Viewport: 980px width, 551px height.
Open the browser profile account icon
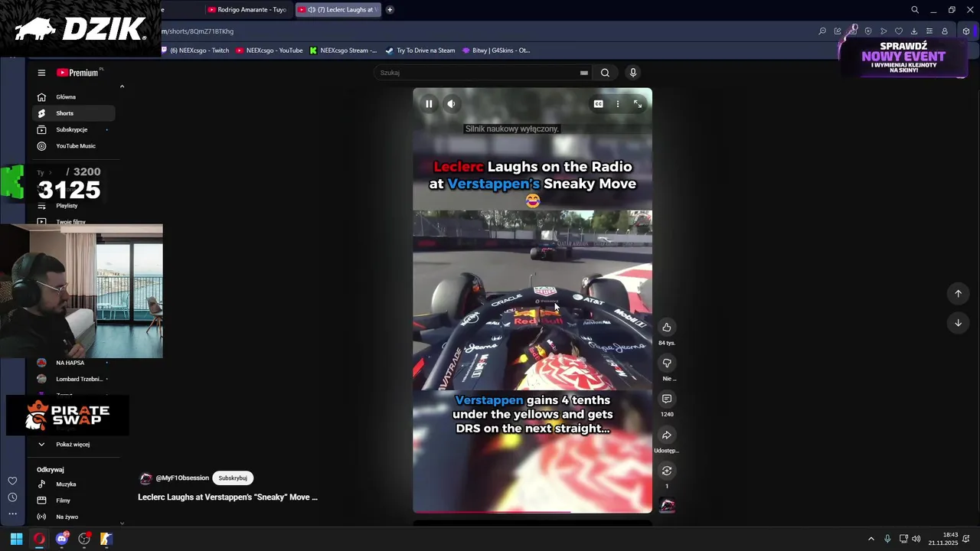click(945, 31)
